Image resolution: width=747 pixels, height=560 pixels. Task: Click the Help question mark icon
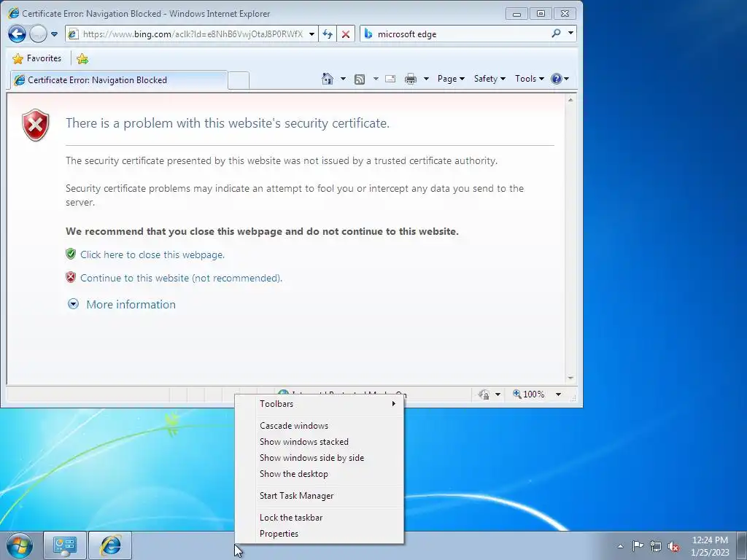click(x=557, y=79)
